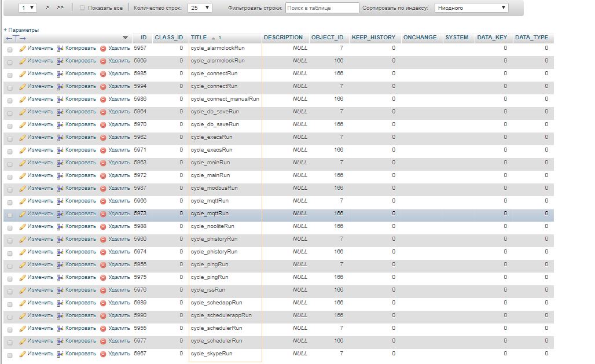This screenshot has height=364, width=595.
Task: Click the red delete icon for row 5986
Action: coord(103,100)
